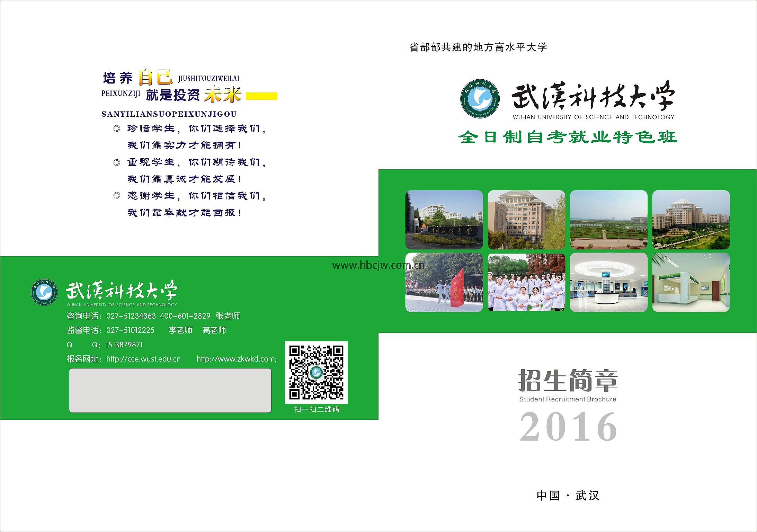Click the golden 自己 characters
Screen dimensions: 757x532
(155, 77)
